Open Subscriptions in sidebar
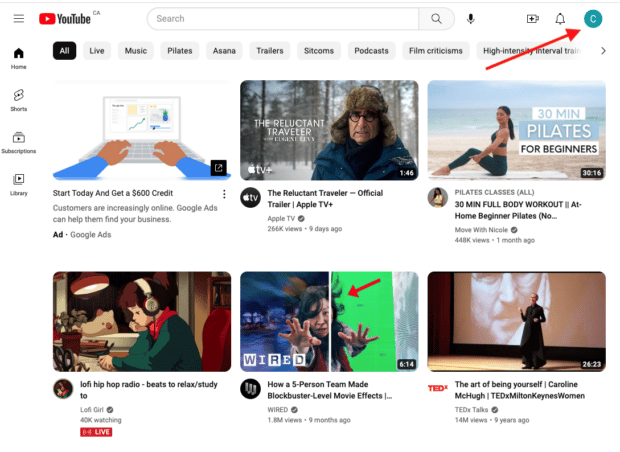The width and height of the screenshot is (620, 452). (18, 142)
